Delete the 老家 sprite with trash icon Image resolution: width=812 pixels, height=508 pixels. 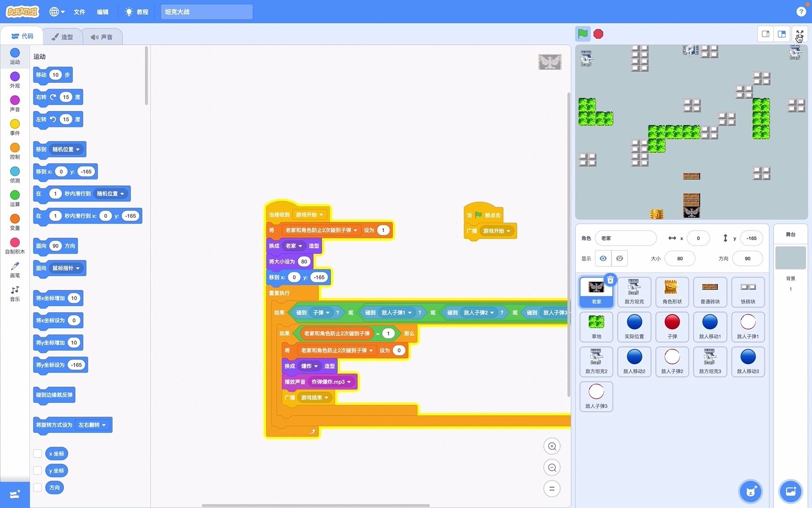[610, 280]
